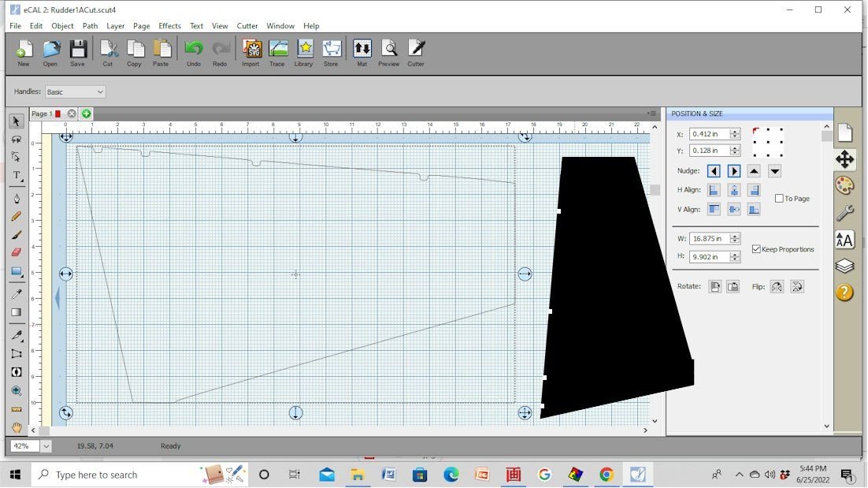This screenshot has height=488, width=868.
Task: Select the Zoom magnifier tool
Action: pyautogui.click(x=16, y=390)
